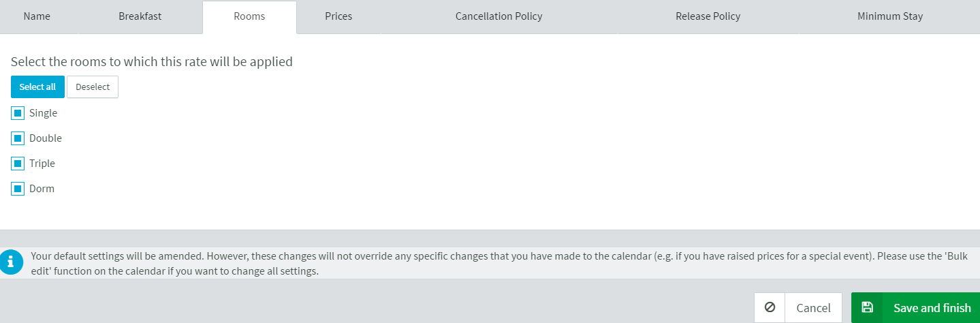Click the Select all button

click(x=37, y=87)
